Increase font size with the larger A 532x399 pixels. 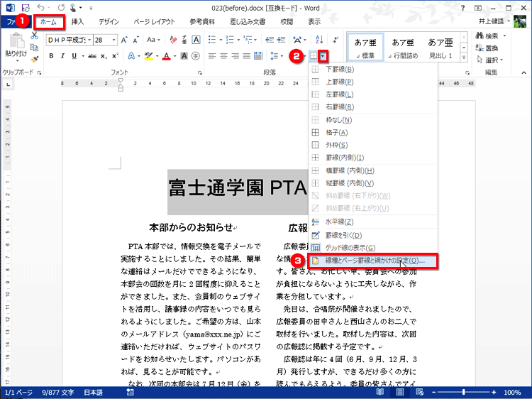125,40
